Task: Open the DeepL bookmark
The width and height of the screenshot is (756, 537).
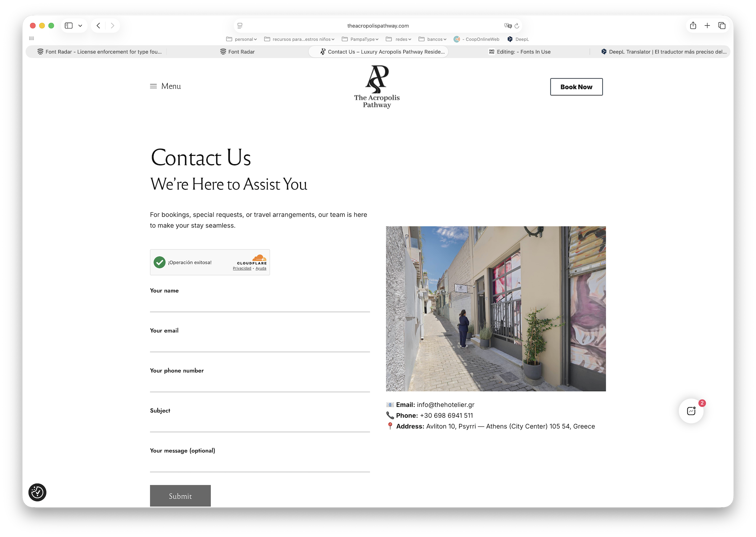Action: click(518, 39)
